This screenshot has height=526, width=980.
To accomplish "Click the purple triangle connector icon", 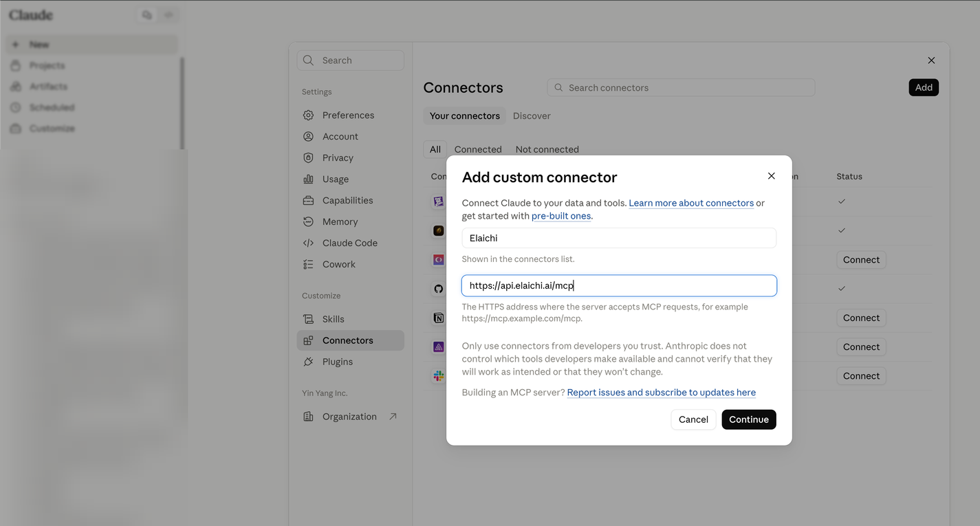I will point(438,347).
